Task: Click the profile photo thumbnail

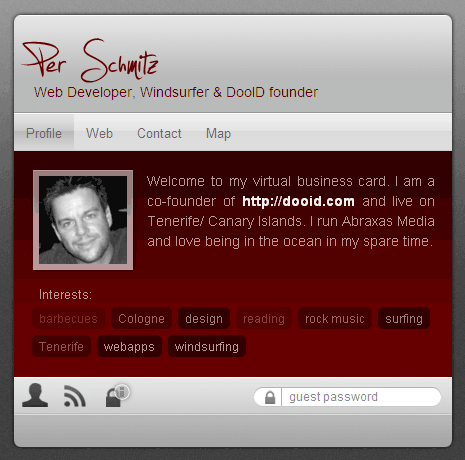Action: click(83, 220)
